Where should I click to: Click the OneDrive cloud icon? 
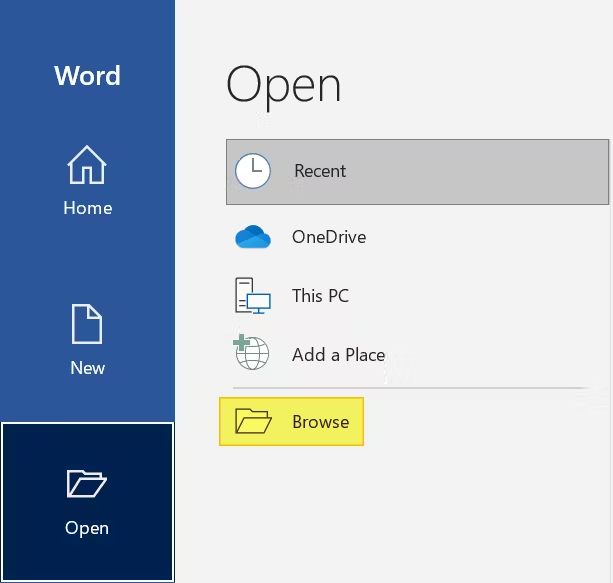[253, 237]
